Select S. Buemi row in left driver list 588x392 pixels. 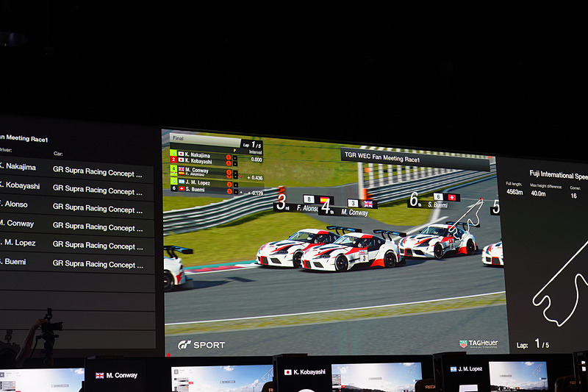[x=77, y=263]
